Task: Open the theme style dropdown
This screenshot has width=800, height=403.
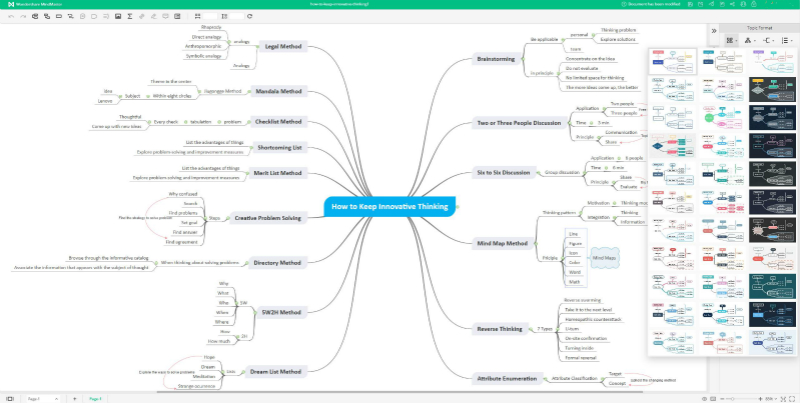Action: click(733, 40)
